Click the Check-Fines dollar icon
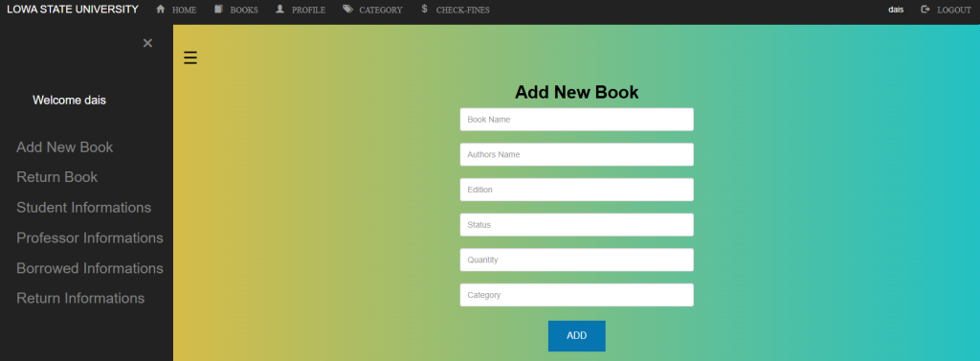 pyautogui.click(x=424, y=10)
